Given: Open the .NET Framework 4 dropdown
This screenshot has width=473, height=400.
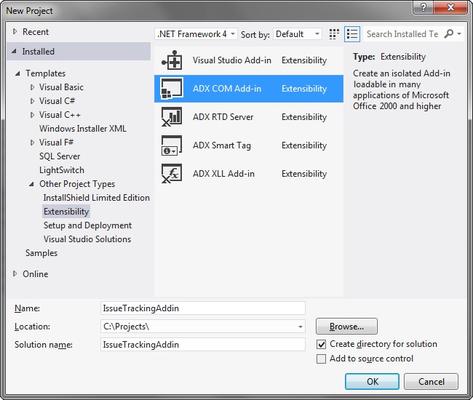Looking at the screenshot, I should (x=196, y=34).
